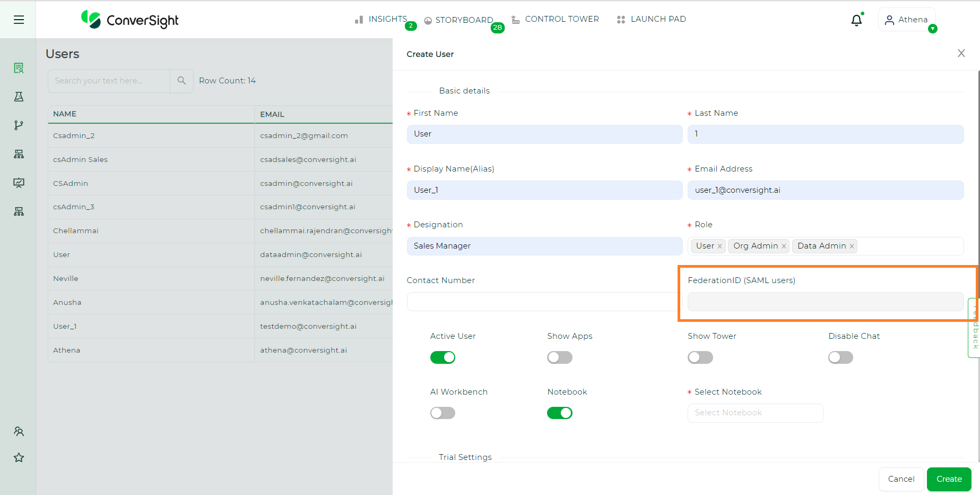Open the Select Notebook dropdown

tap(754, 413)
